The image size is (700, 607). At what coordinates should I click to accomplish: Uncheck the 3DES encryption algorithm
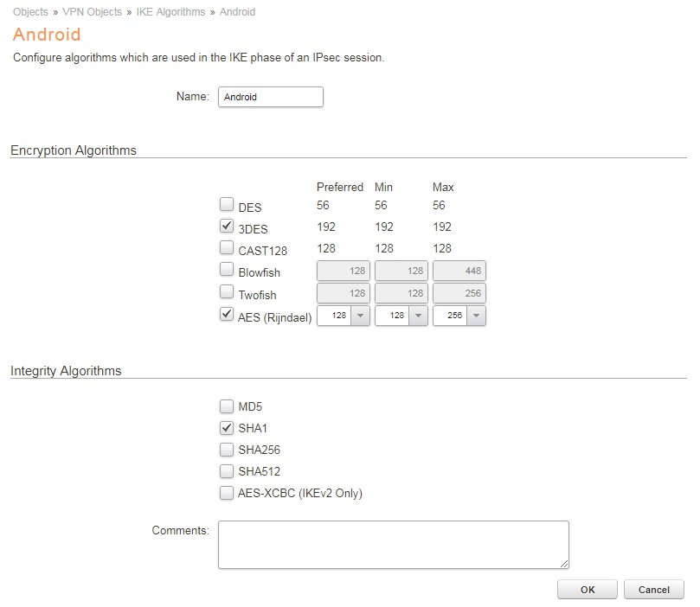[x=227, y=227]
